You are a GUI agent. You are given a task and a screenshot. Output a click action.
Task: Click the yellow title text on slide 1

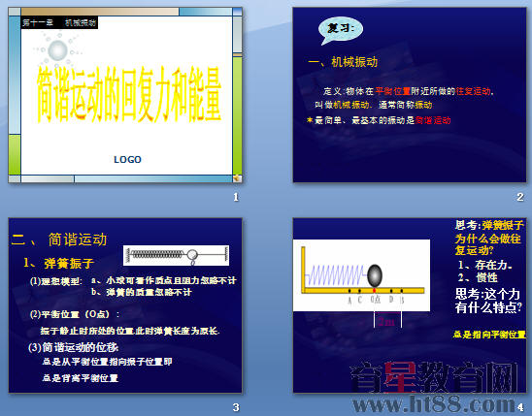coord(129,94)
